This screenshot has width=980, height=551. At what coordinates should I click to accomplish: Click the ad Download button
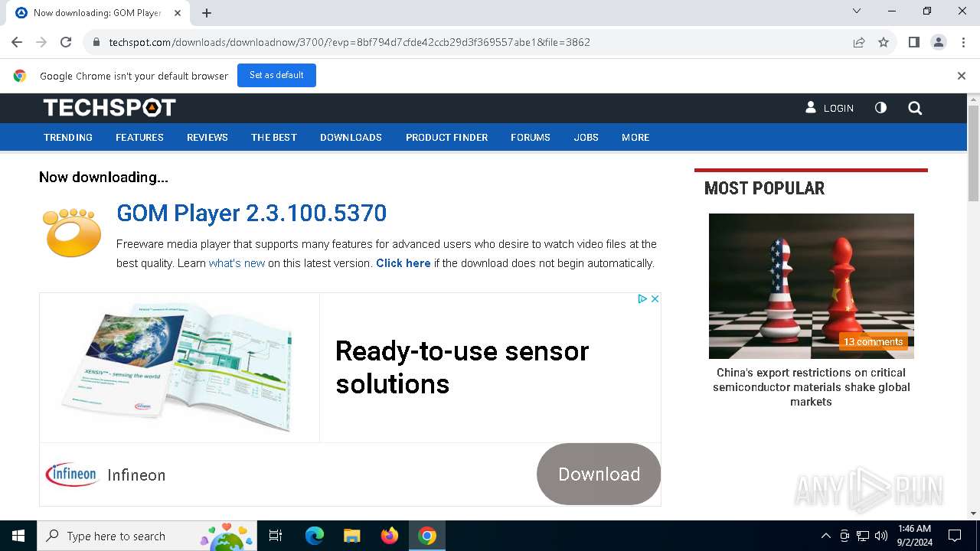(599, 474)
